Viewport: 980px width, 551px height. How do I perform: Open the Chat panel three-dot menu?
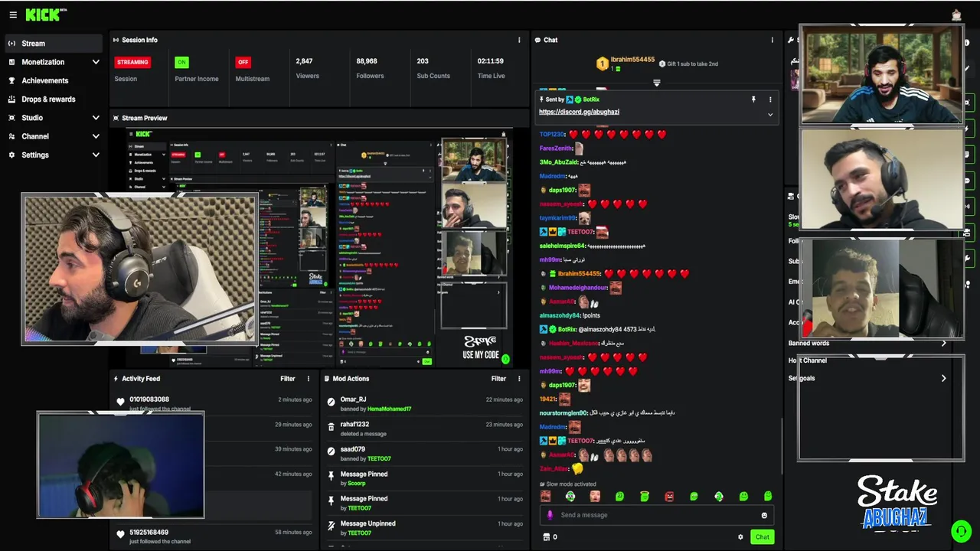[772, 40]
